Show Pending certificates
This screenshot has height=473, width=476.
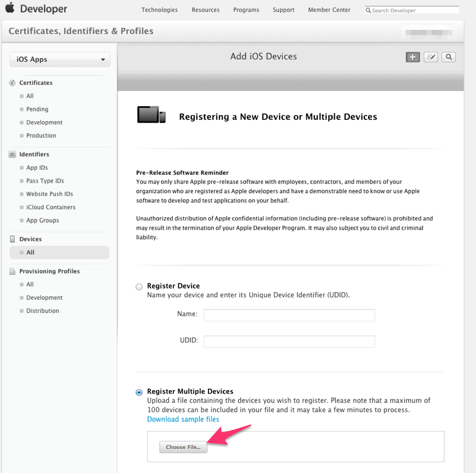pos(37,109)
